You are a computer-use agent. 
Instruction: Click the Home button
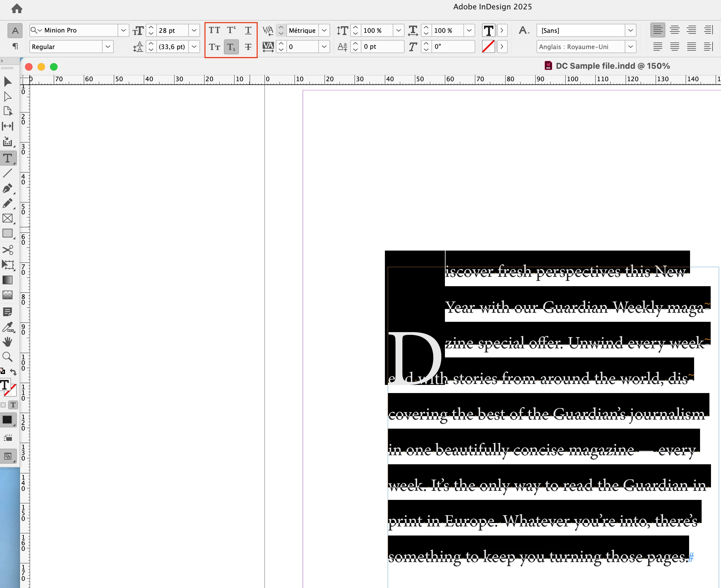pyautogui.click(x=17, y=8)
